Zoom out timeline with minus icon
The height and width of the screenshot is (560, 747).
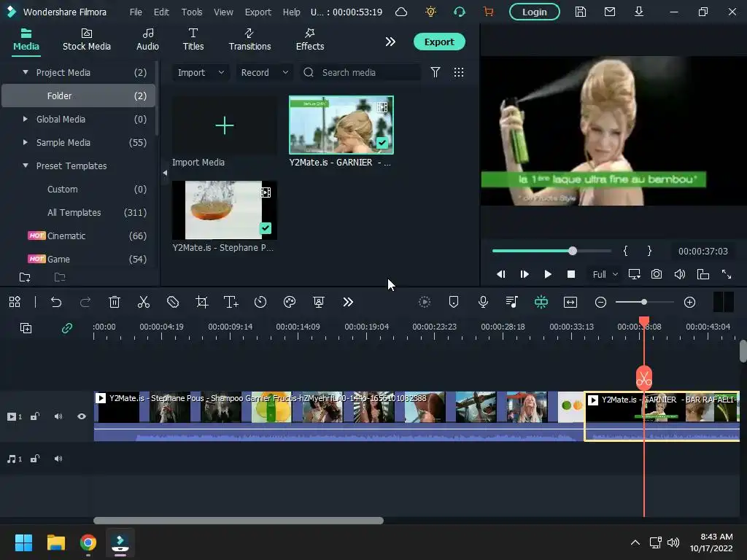point(601,302)
